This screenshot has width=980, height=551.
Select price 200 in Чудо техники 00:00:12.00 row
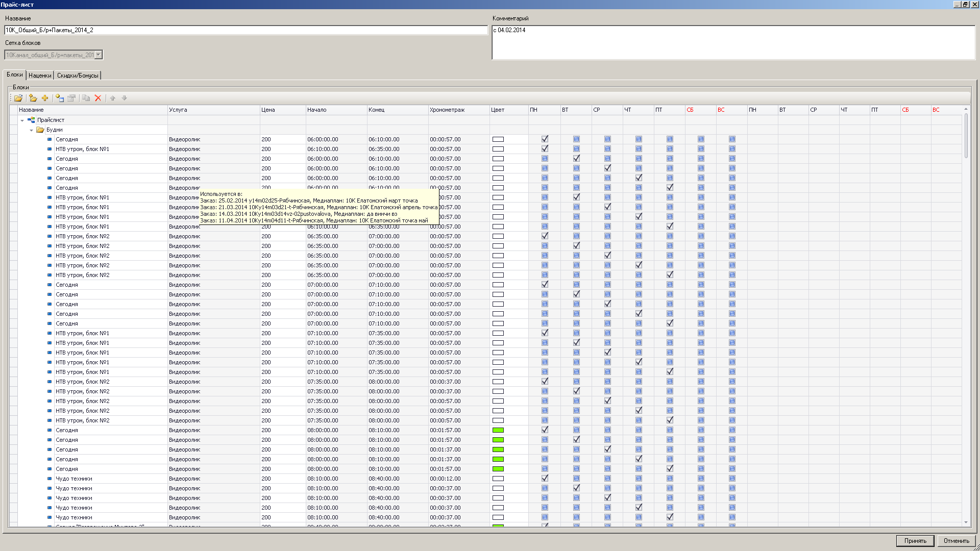click(x=283, y=479)
